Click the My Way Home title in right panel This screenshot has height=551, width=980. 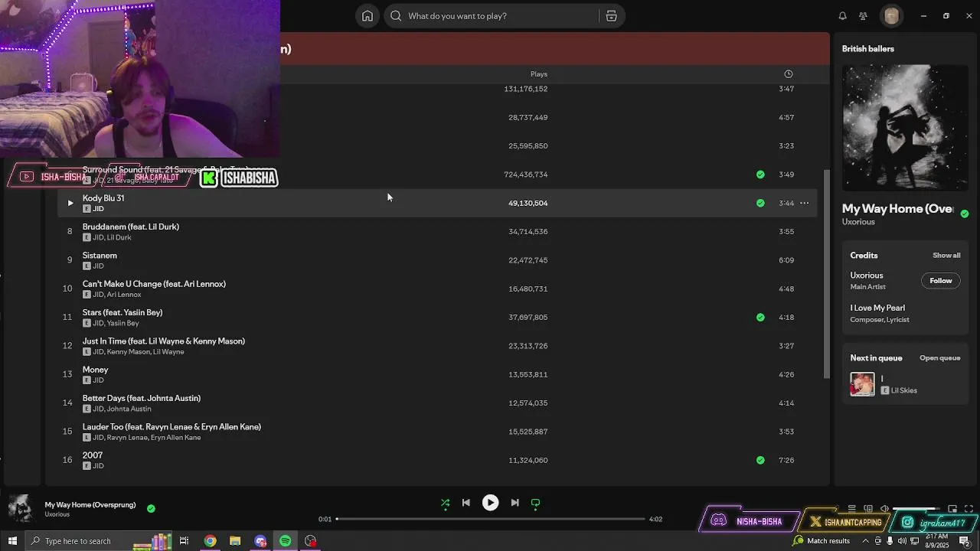pos(897,209)
